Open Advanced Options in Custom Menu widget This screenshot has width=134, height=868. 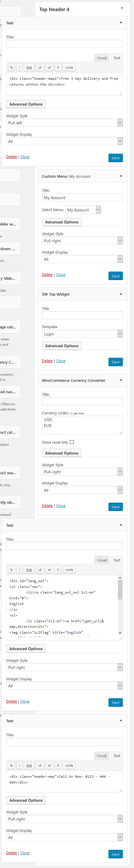tap(62, 222)
